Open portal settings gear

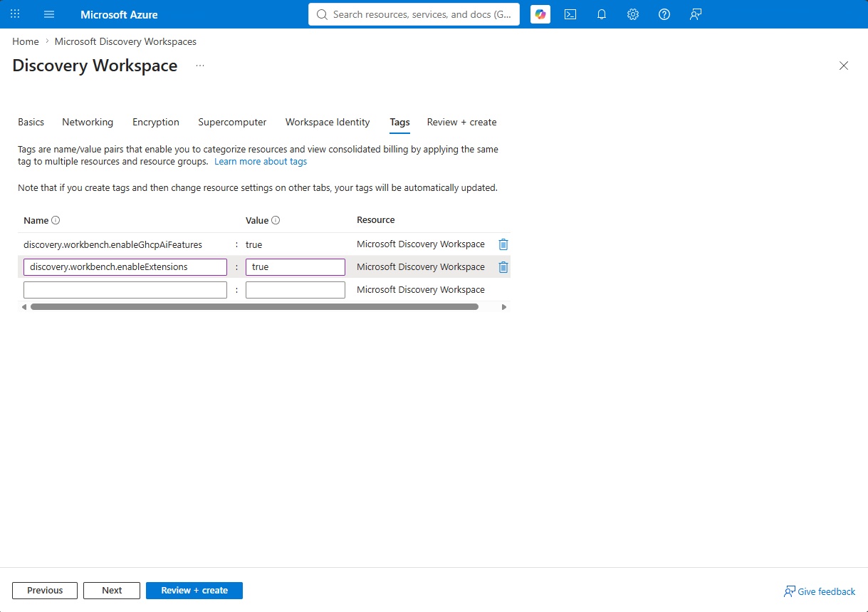pyautogui.click(x=633, y=14)
